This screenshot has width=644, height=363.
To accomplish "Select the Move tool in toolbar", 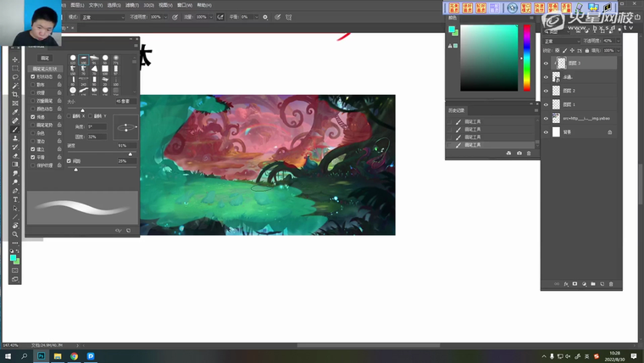I will click(15, 59).
